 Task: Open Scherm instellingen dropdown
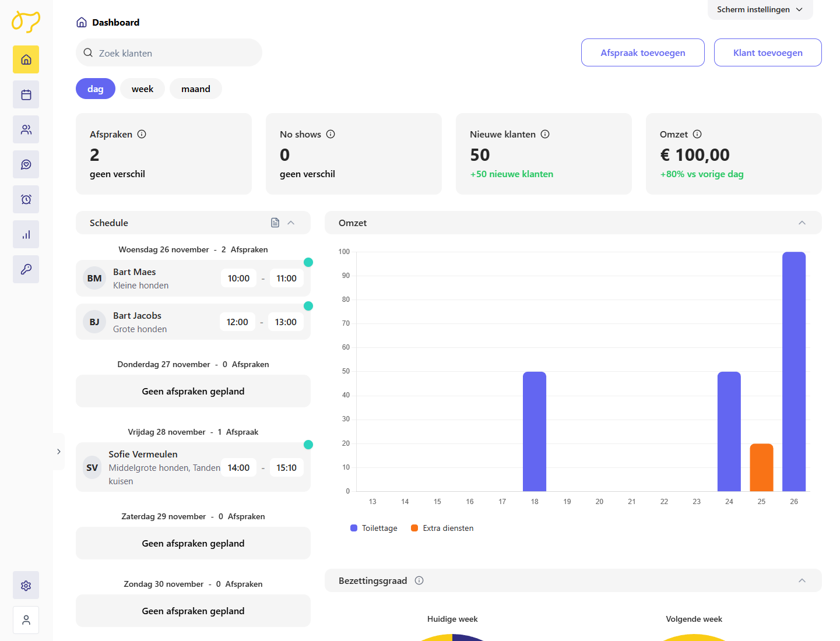click(760, 10)
